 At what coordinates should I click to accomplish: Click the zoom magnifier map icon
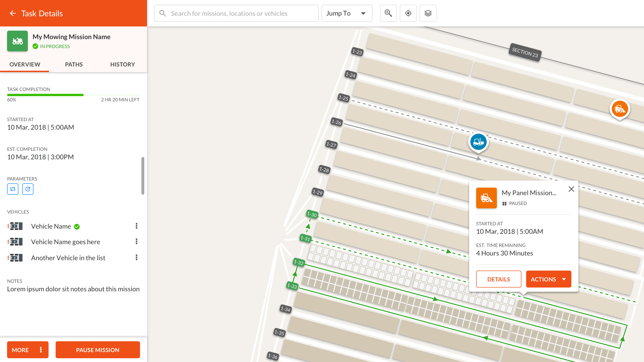tap(388, 13)
